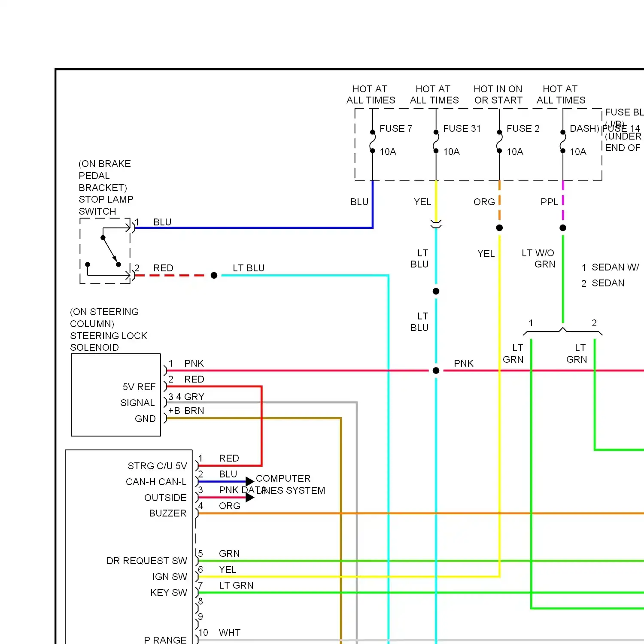Click the stop lamp switch contact symbol
644x644 pixels.
pyautogui.click(x=106, y=251)
